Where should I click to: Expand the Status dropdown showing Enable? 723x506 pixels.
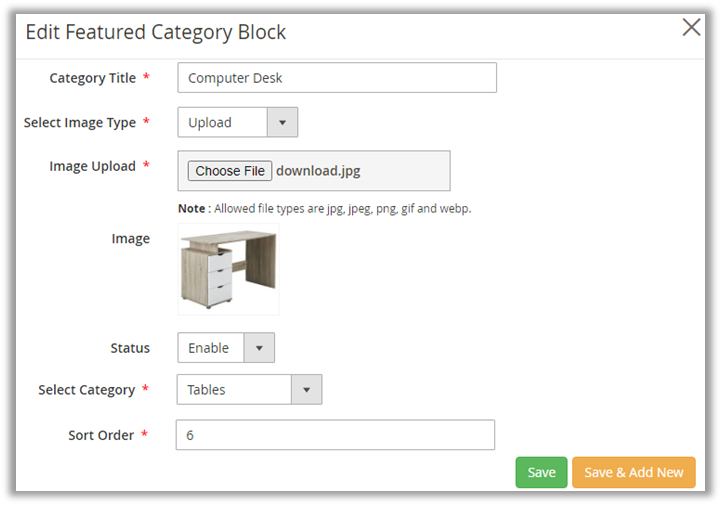[x=225, y=348]
